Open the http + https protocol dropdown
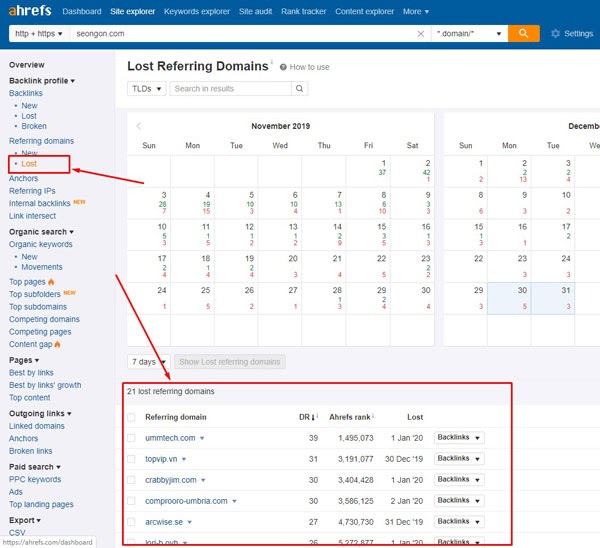Viewport: 600px width, 548px height. tap(39, 34)
